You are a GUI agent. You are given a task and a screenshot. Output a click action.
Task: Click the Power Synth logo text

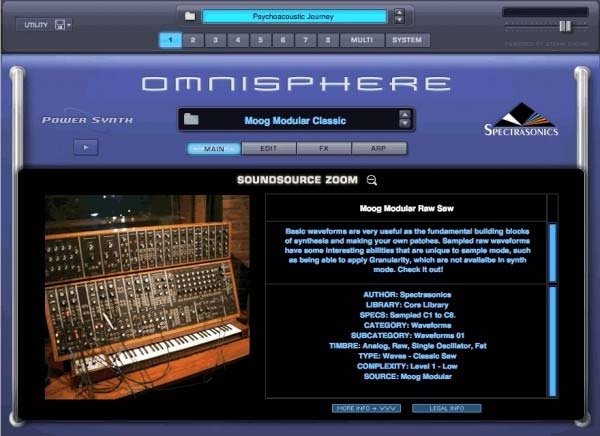click(87, 120)
